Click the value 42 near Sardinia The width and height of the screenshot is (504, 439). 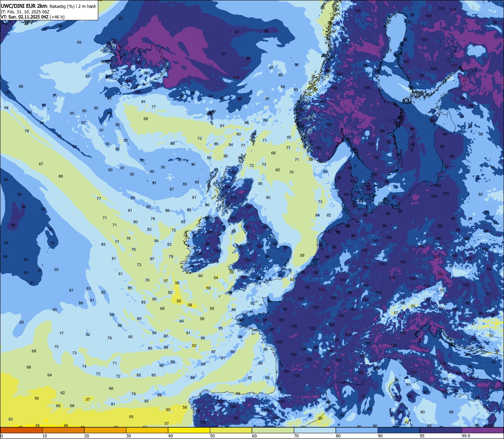click(x=407, y=422)
